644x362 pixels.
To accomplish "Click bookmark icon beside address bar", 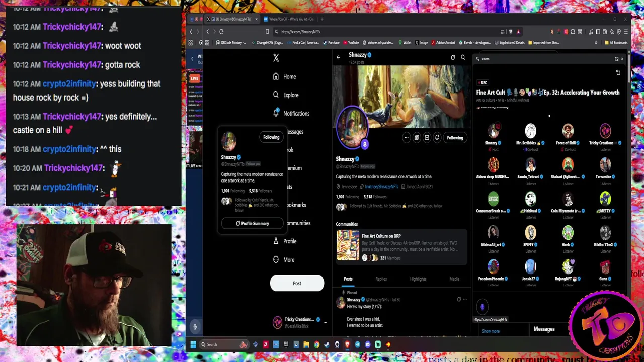I will [267, 32].
